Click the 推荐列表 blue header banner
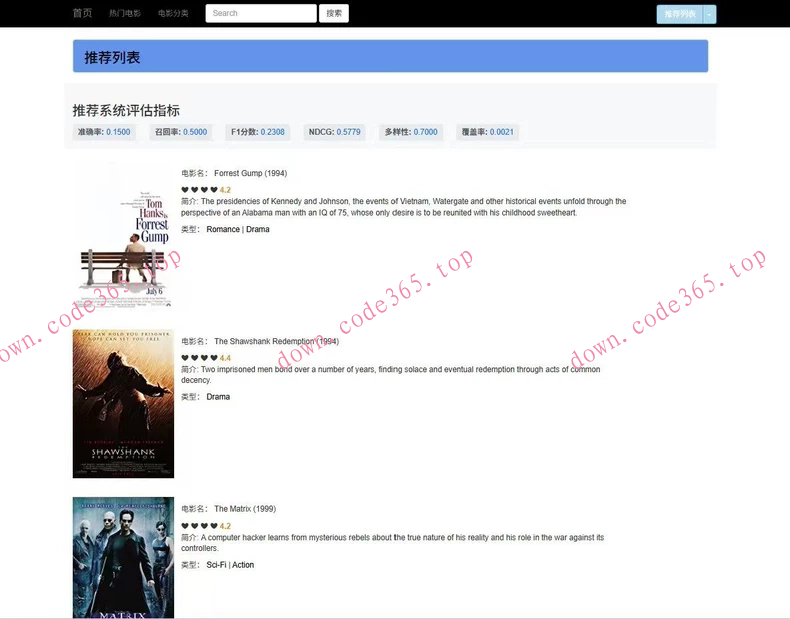Screen dimensions: 790x619 (390, 56)
